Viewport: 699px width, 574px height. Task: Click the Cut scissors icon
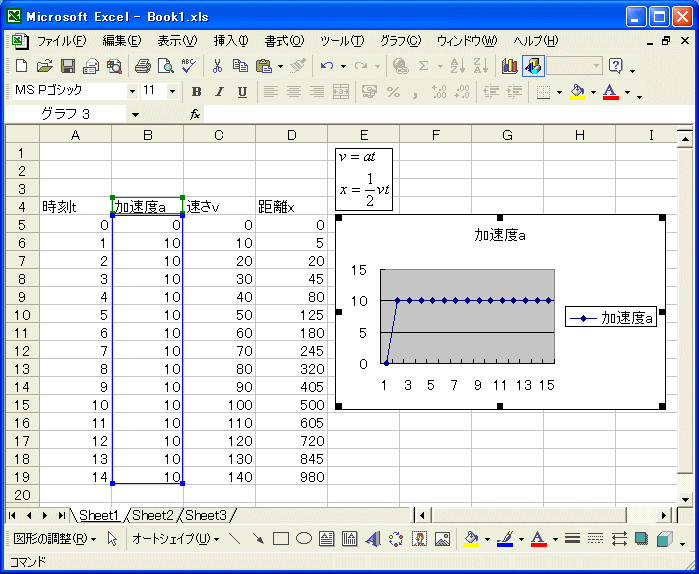click(x=217, y=66)
